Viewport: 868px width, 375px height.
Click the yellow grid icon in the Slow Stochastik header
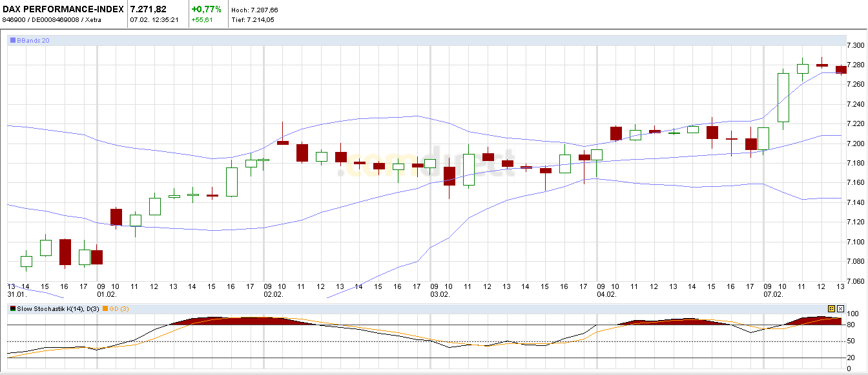pos(831,308)
